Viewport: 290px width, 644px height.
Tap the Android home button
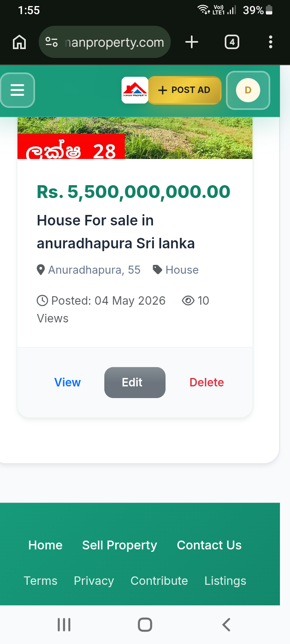(x=145, y=625)
